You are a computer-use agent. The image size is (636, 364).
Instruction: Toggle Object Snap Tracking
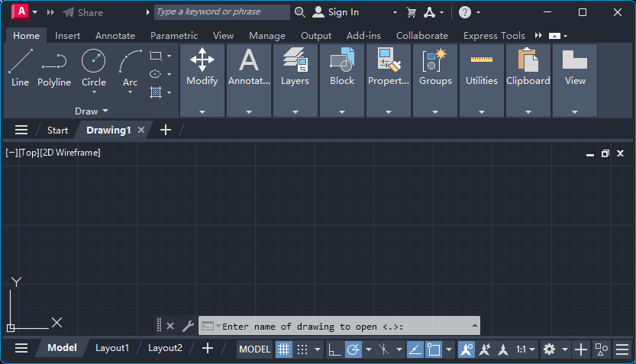[415, 349]
